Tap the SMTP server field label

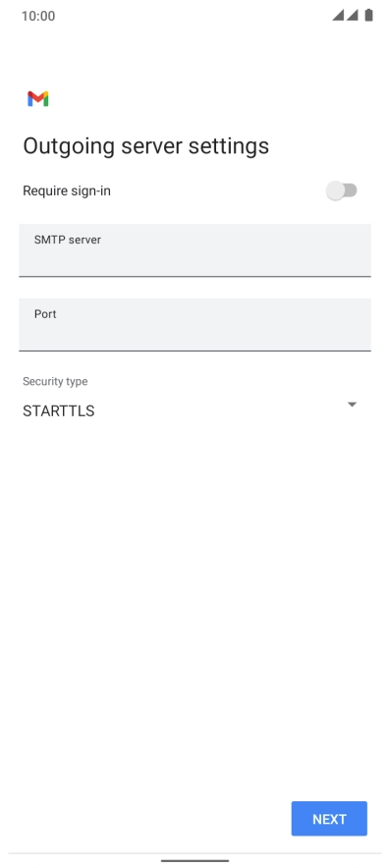68,240
